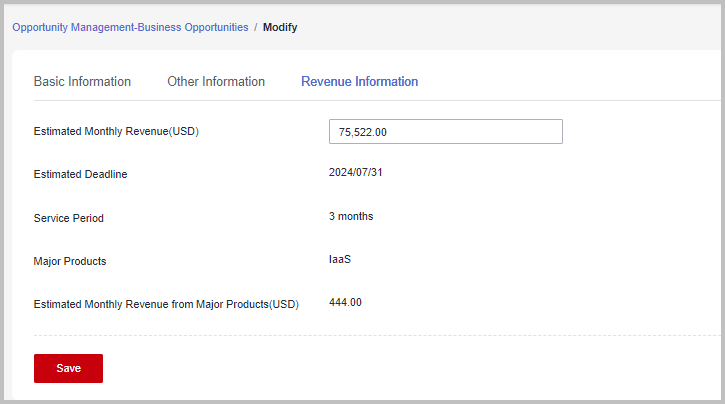
Task: Click the Service Period label
Action: (x=68, y=218)
